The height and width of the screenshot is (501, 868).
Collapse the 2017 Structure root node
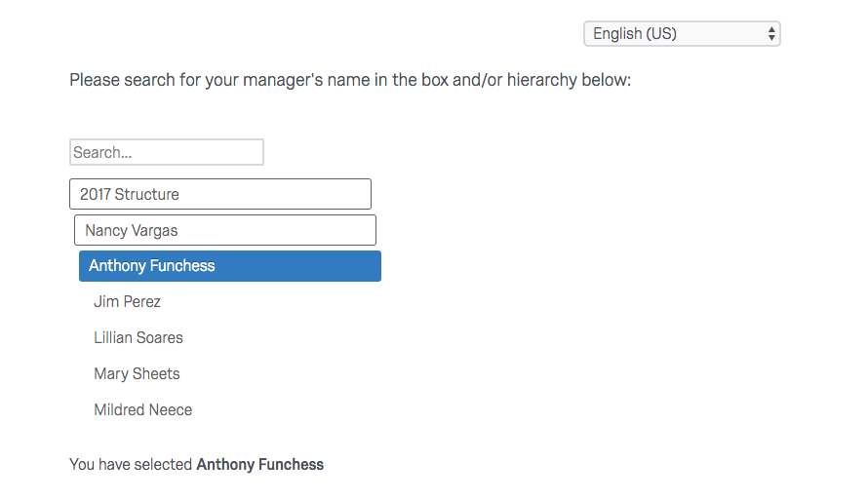pos(219,194)
